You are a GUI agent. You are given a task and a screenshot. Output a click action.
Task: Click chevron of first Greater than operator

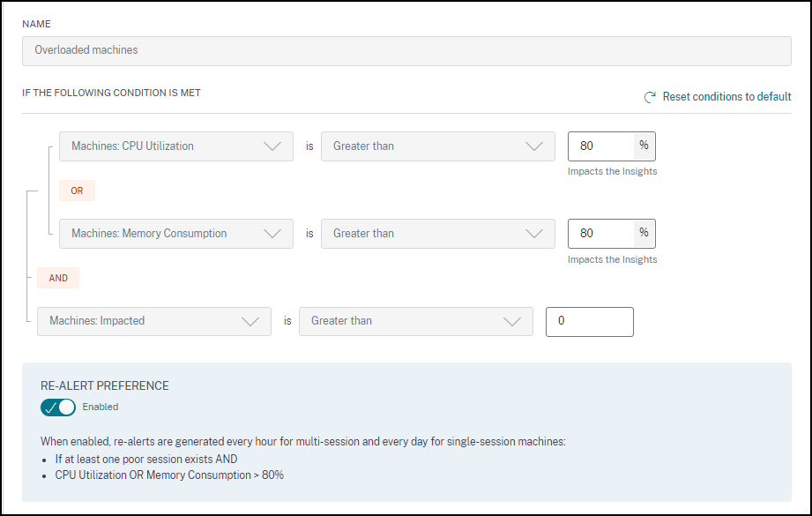pyautogui.click(x=534, y=146)
